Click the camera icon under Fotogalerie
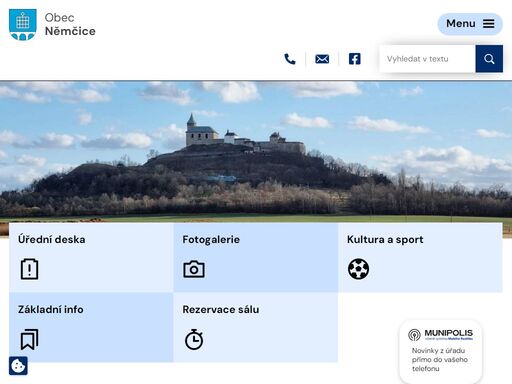The image size is (512, 384). point(194,269)
